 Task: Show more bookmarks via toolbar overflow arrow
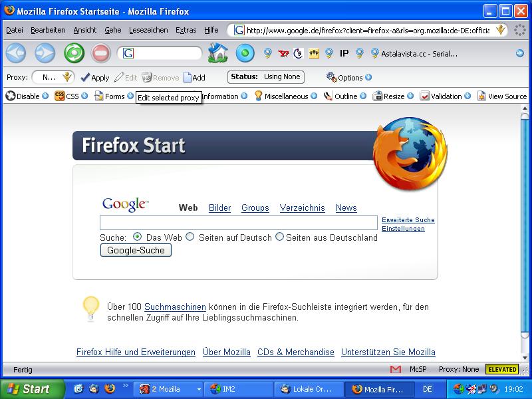coord(519,53)
